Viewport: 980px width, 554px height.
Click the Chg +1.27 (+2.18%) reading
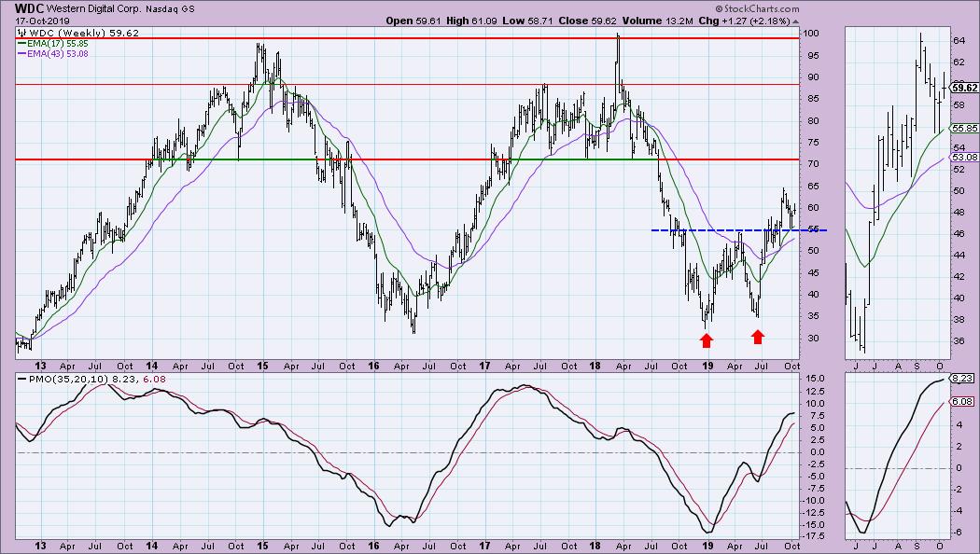point(744,21)
